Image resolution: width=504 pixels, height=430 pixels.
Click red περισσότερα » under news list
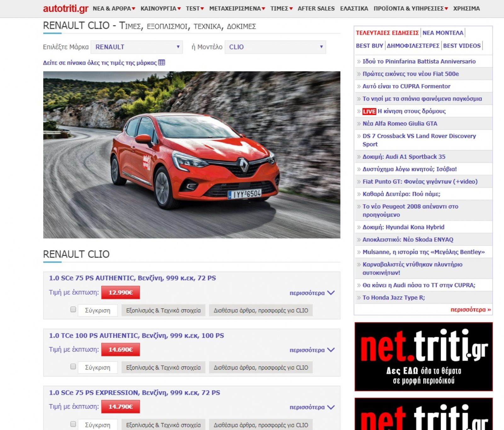pyautogui.click(x=471, y=310)
